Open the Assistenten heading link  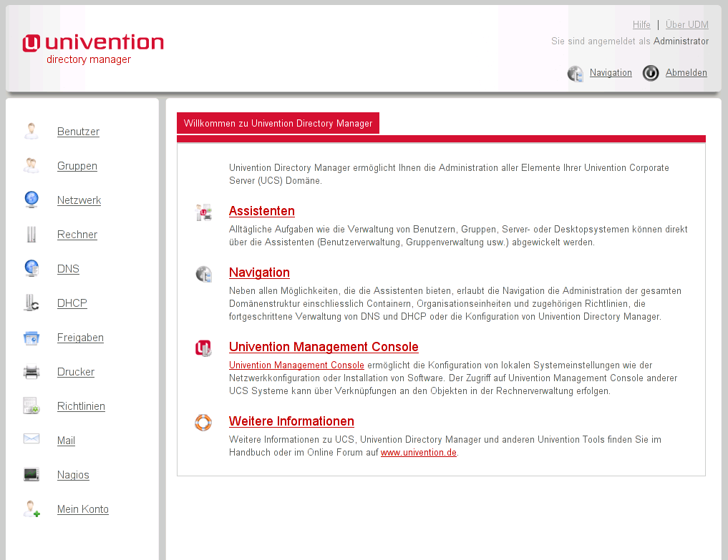261,211
